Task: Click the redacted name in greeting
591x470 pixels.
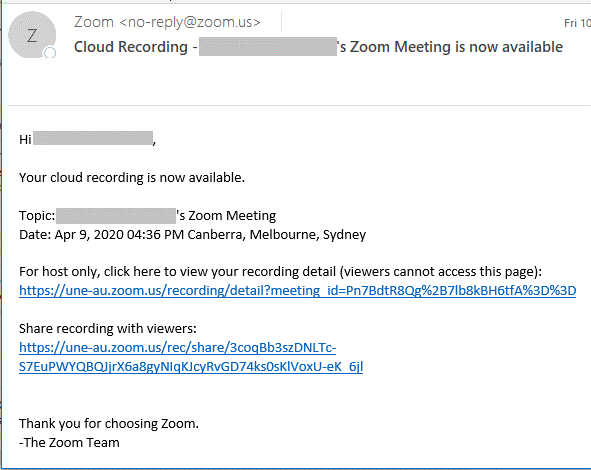Action: click(x=93, y=138)
